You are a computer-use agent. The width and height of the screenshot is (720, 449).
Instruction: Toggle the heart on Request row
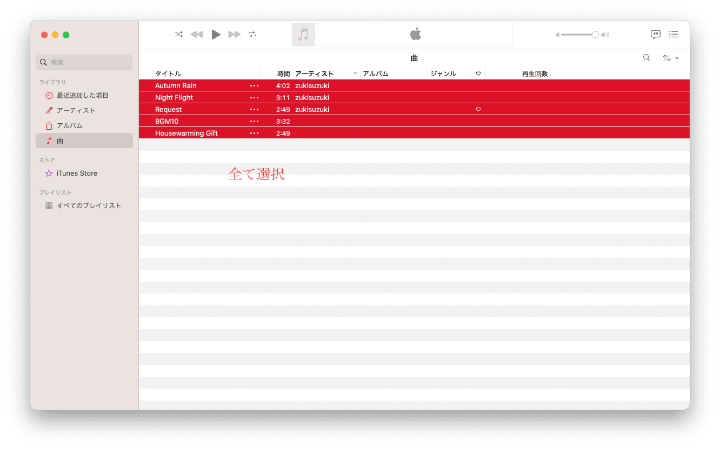(478, 109)
